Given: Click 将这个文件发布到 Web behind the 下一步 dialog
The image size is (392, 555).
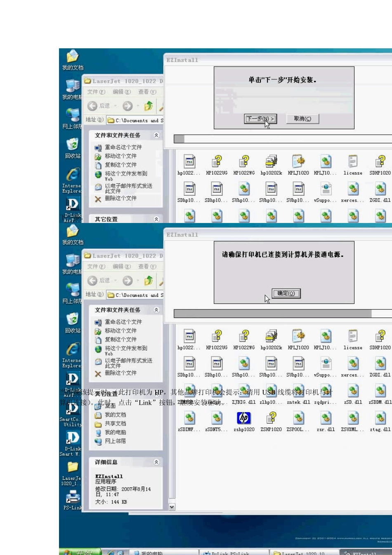Looking at the screenshot, I should click(x=121, y=176).
